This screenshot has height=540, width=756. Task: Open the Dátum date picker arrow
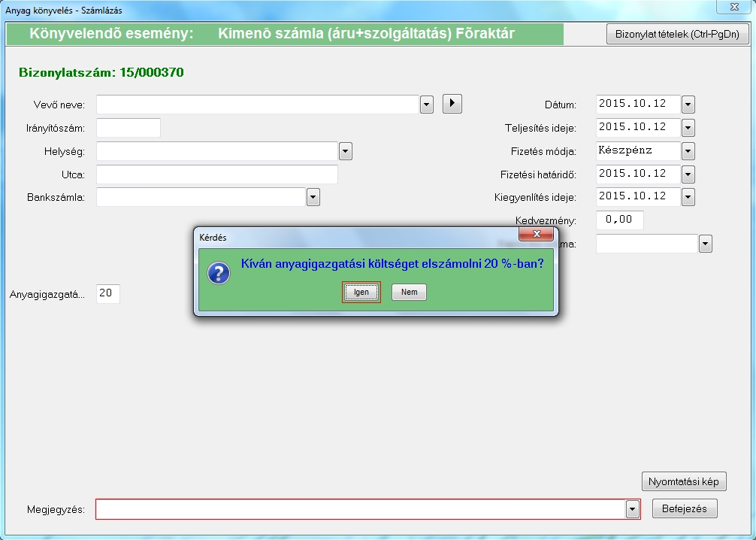(688, 105)
